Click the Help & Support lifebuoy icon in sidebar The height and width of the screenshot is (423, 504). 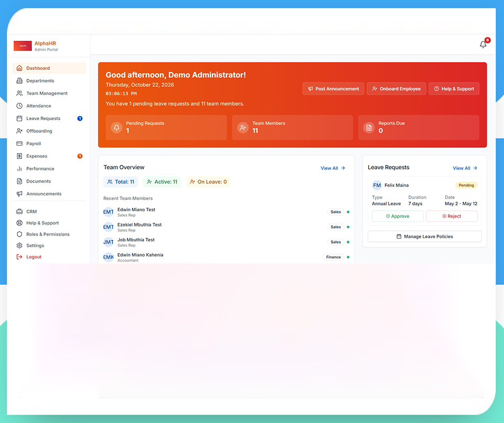(x=19, y=222)
